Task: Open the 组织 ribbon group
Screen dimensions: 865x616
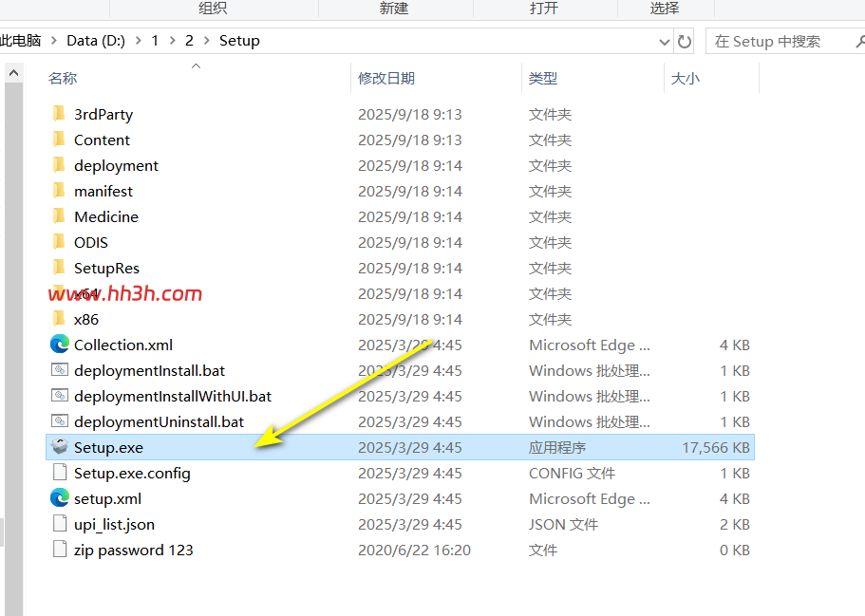Action: click(213, 9)
